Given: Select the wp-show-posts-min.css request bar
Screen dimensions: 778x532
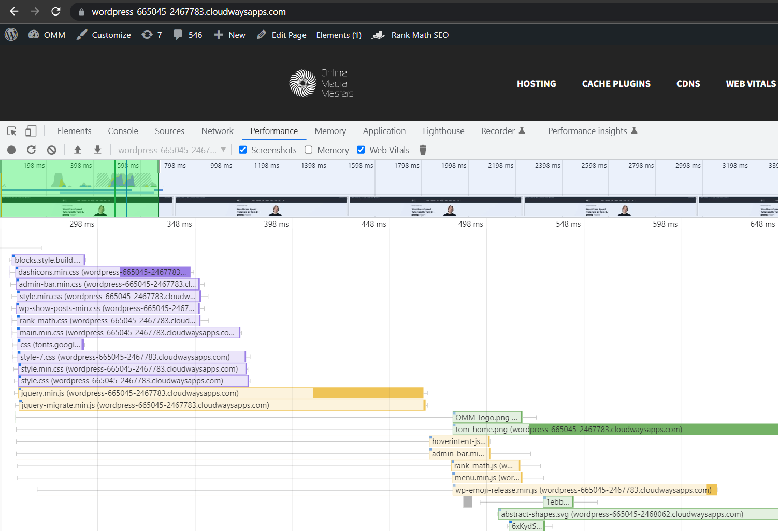Looking at the screenshot, I should (108, 308).
